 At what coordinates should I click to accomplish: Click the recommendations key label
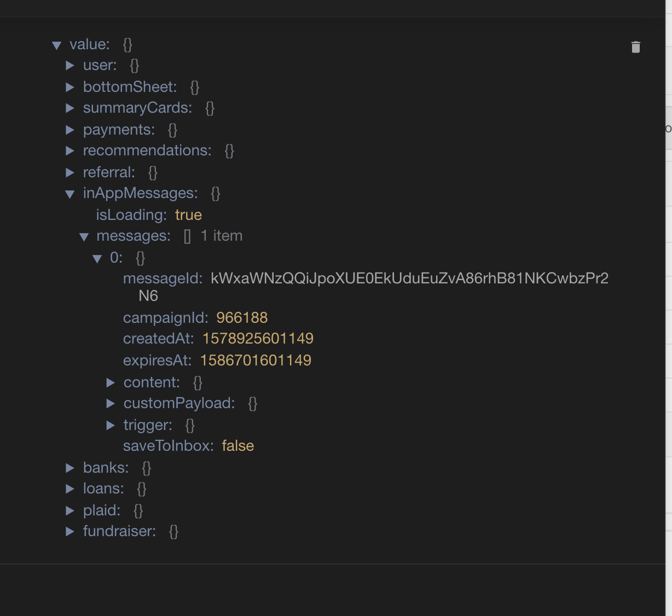click(x=147, y=150)
